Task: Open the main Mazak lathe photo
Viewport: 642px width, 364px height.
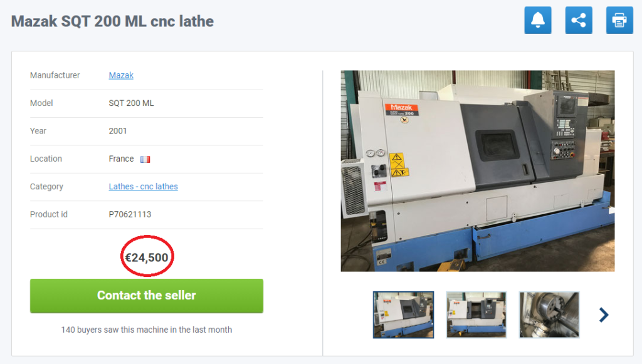Action: tap(477, 171)
